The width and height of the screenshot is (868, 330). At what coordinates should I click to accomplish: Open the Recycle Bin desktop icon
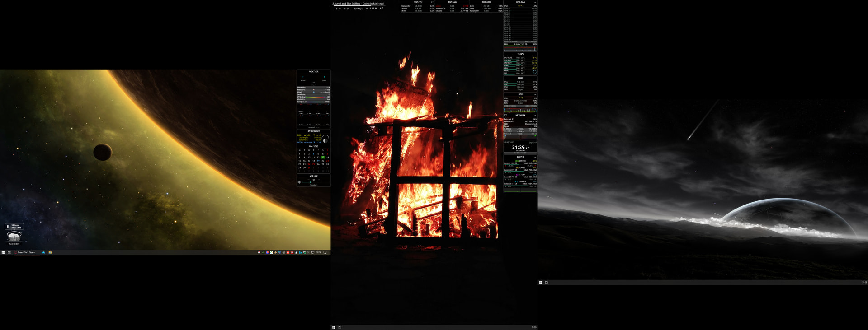click(14, 237)
